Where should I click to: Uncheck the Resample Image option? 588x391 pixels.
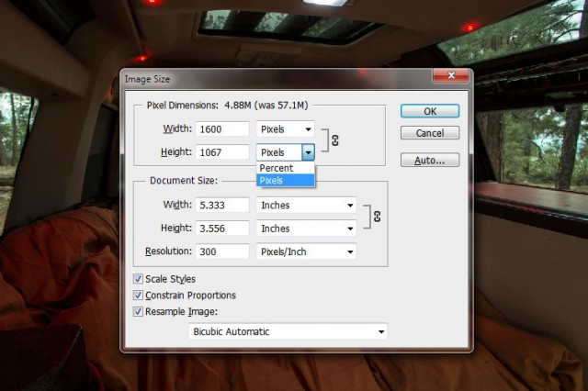pyautogui.click(x=139, y=312)
